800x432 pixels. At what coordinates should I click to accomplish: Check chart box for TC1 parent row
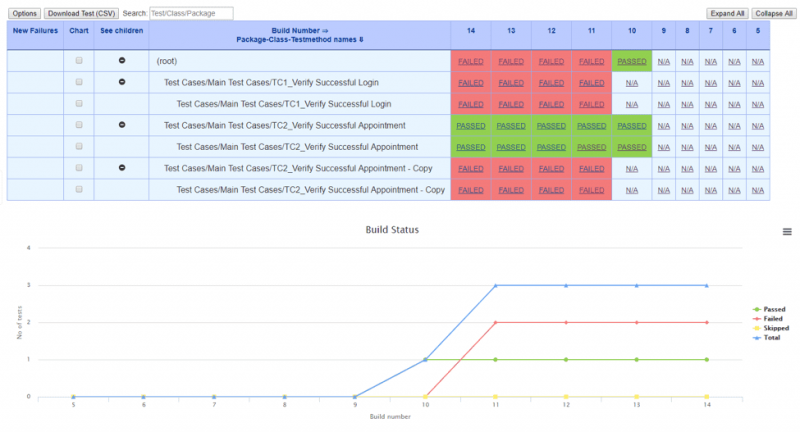click(x=79, y=82)
